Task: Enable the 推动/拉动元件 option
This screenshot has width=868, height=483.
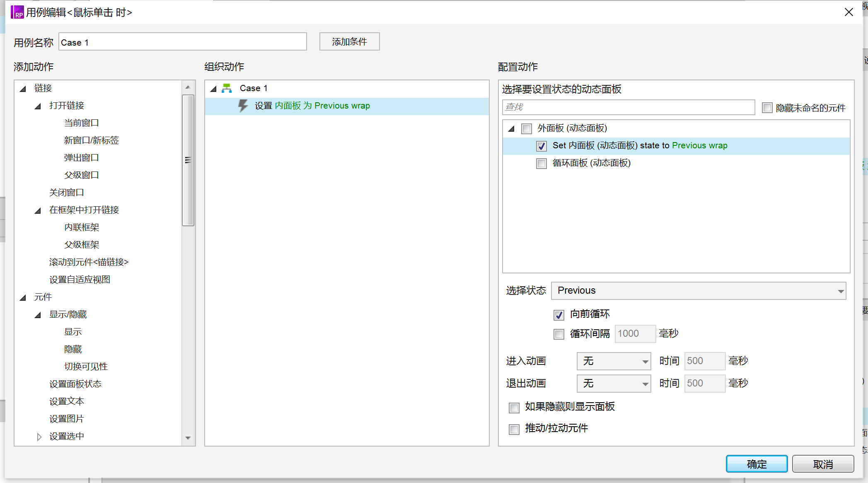Action: [514, 429]
